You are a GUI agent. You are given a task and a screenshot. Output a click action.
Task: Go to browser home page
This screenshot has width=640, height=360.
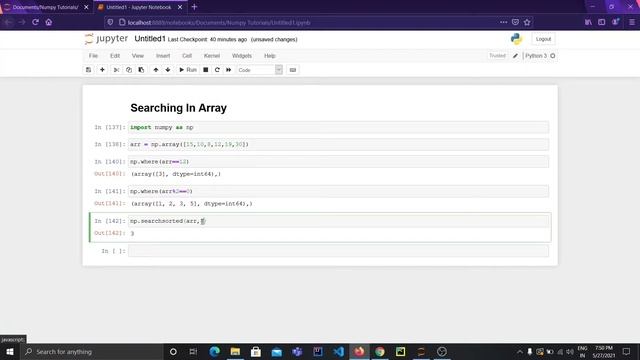point(49,22)
